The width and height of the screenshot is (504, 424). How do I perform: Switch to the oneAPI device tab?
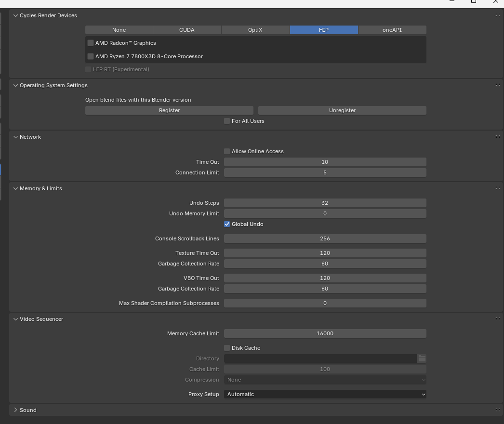click(392, 30)
